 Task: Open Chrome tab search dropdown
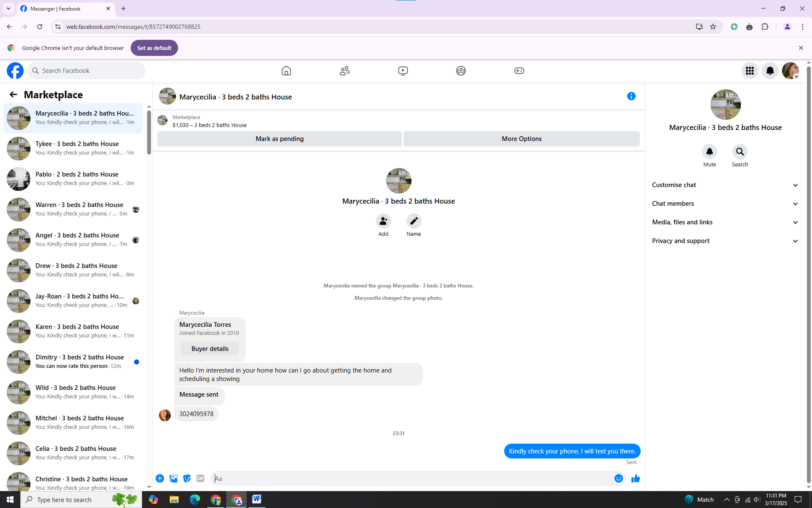(8, 8)
